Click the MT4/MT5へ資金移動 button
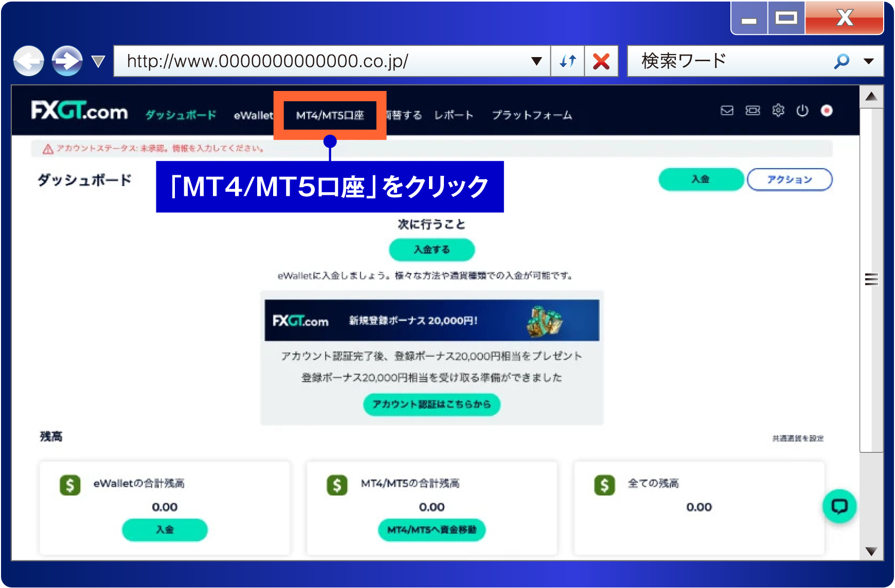 click(x=432, y=530)
